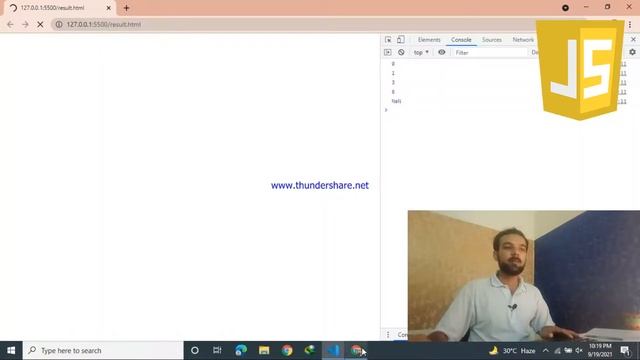Clear the console with the ban icon

(x=401, y=52)
